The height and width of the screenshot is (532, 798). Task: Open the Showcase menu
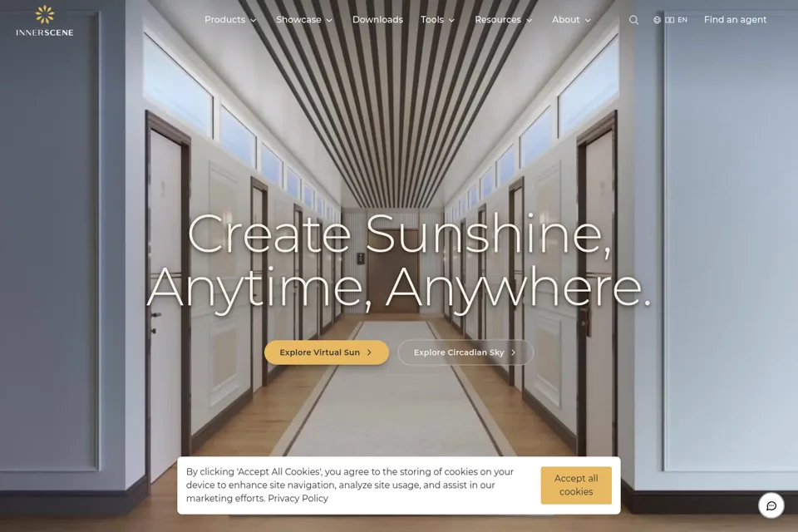[304, 20]
